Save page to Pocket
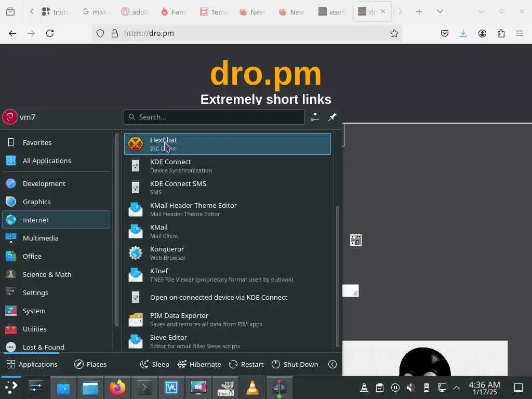The width and height of the screenshot is (532, 399). coord(445,33)
